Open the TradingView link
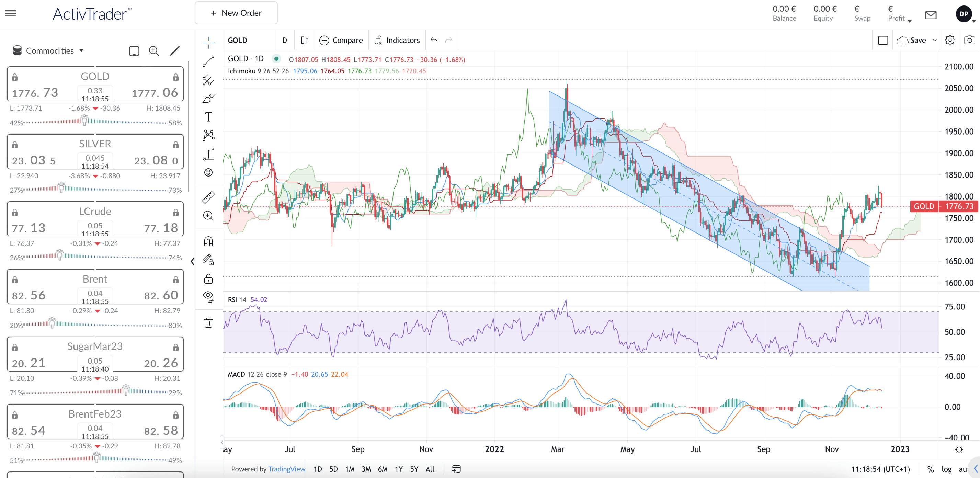Screen dimensions: 980x478 [x=286, y=469]
